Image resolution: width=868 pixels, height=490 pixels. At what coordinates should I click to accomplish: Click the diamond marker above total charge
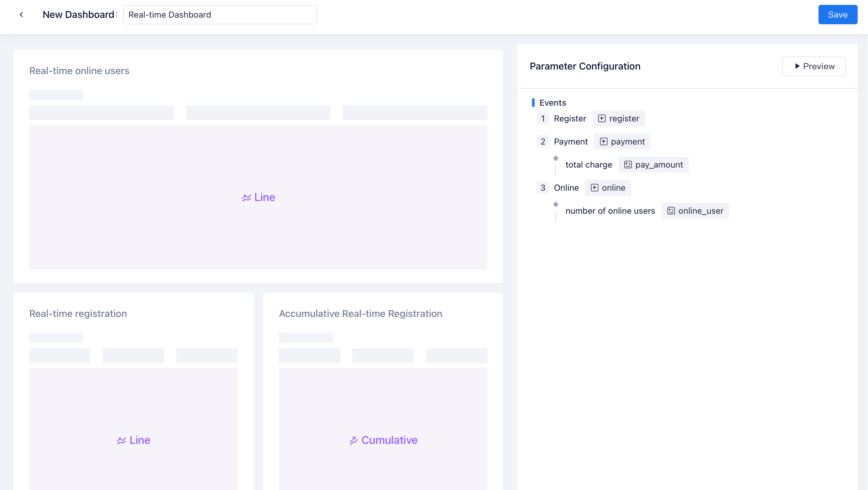[x=556, y=158]
